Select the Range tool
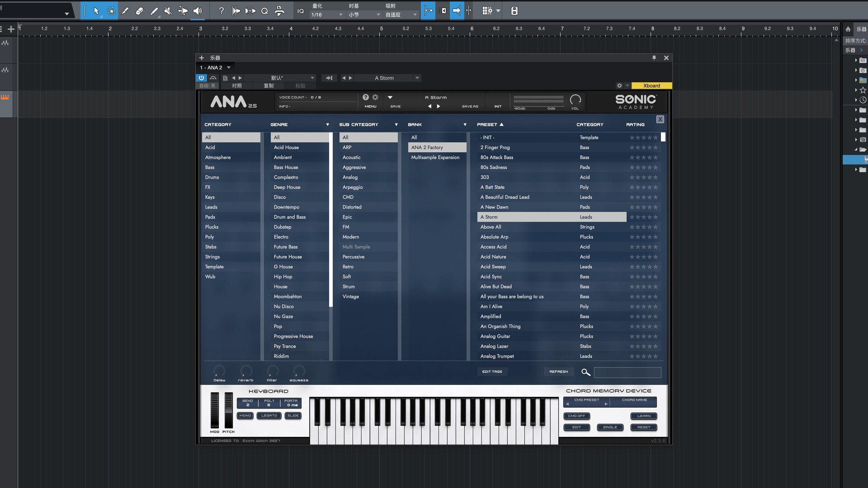Viewport: 868px width, 488px height. [x=111, y=11]
